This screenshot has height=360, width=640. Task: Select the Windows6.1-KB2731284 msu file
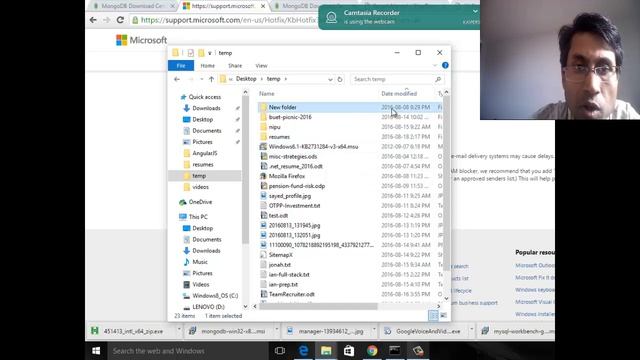313,147
